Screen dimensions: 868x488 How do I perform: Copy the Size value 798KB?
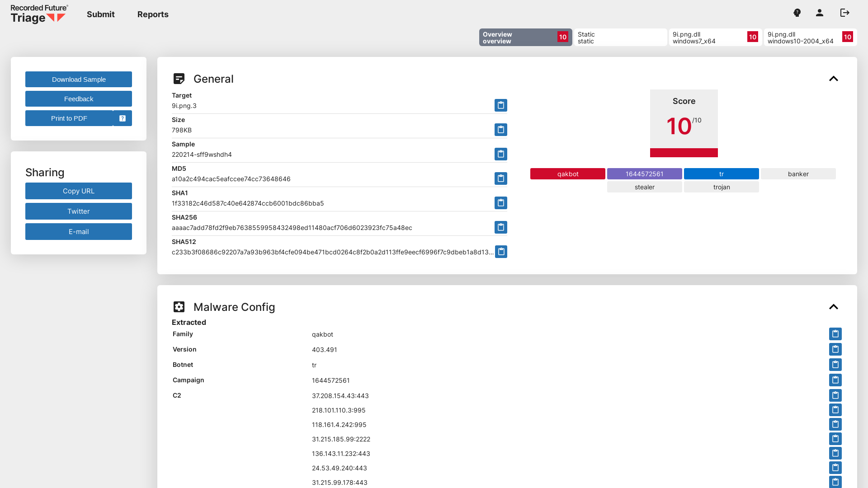point(500,130)
